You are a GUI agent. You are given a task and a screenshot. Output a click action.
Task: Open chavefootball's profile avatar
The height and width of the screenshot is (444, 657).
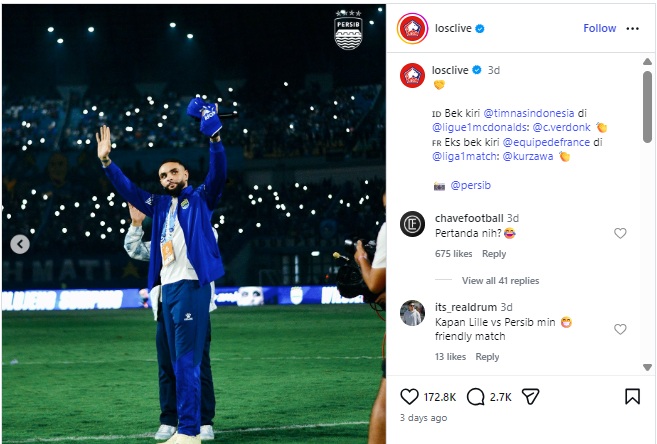(412, 224)
